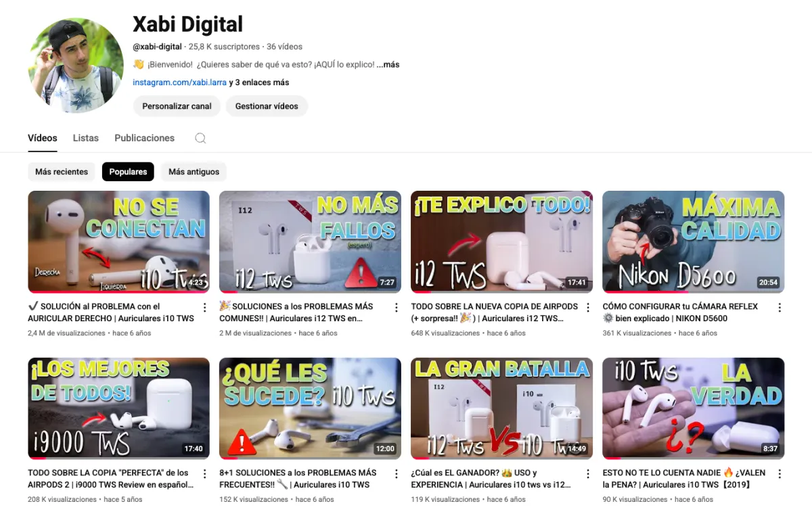The image size is (812, 512).
Task: Click the Xabi Digital channel avatar
Action: pyautogui.click(x=76, y=65)
